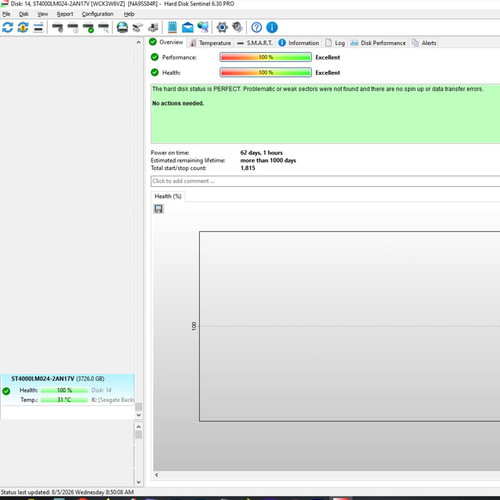Image resolution: width=500 pixels, height=500 pixels.
Task: Click the globe disk toolbar icon
Action: 122,27
